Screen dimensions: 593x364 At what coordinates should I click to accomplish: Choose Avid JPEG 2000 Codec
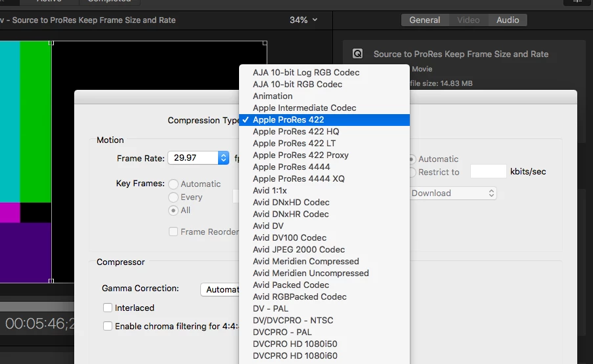click(324, 250)
